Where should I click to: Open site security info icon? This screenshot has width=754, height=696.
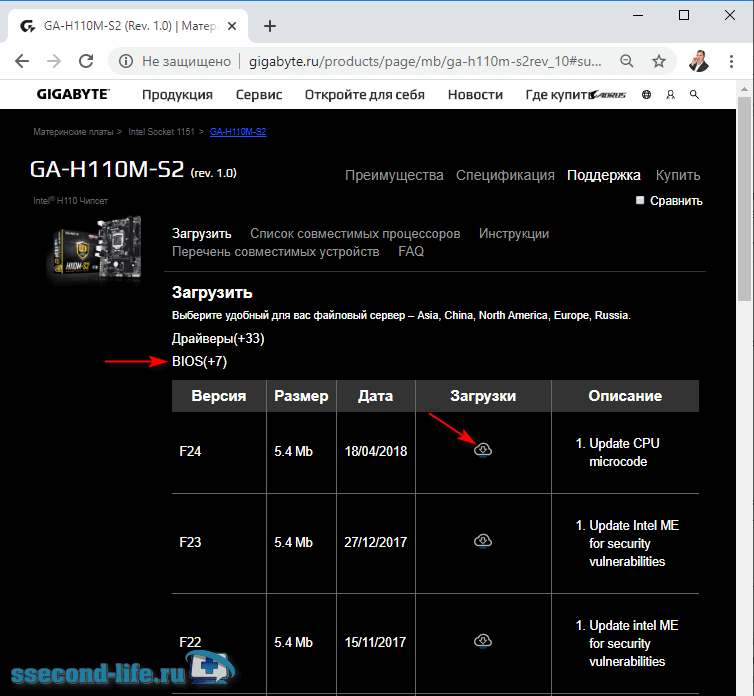tap(126, 61)
